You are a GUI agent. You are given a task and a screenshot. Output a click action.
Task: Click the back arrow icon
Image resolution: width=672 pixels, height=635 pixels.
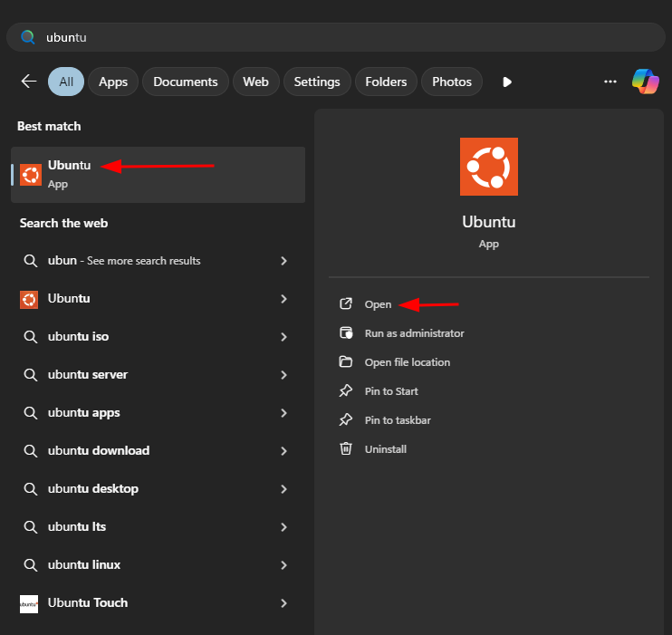(29, 82)
